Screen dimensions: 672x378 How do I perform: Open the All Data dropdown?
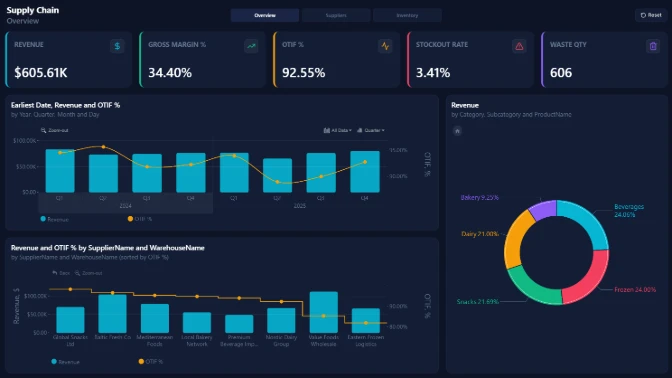[x=338, y=130]
